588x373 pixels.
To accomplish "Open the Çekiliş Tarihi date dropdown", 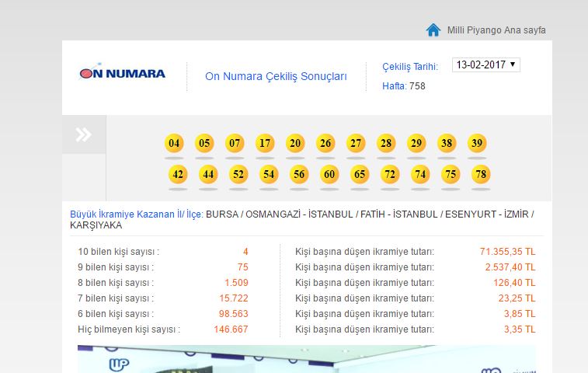I will pos(485,65).
